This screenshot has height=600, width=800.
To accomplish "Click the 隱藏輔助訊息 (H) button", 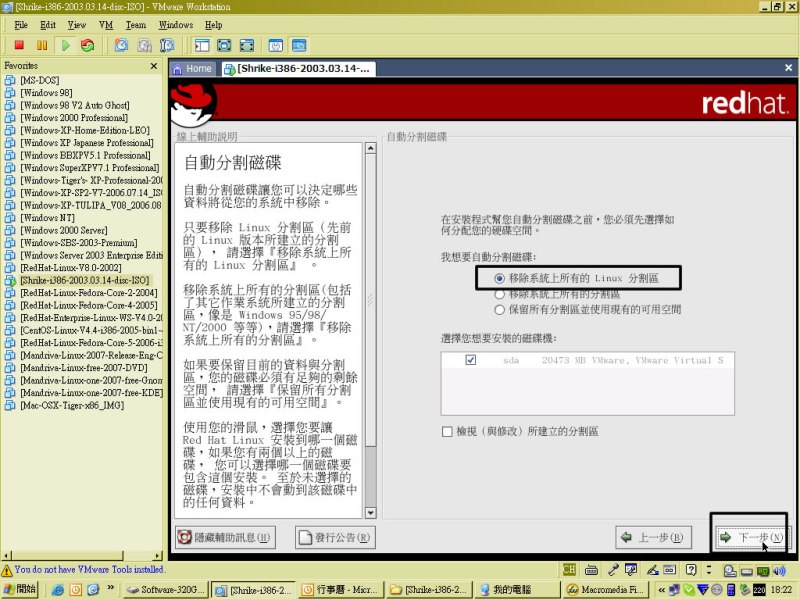I will tap(225, 537).
